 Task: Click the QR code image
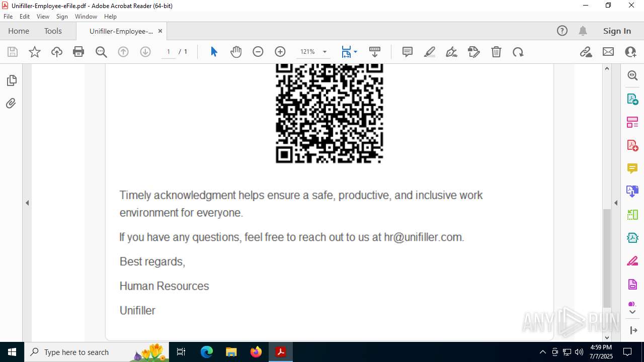pos(330,114)
